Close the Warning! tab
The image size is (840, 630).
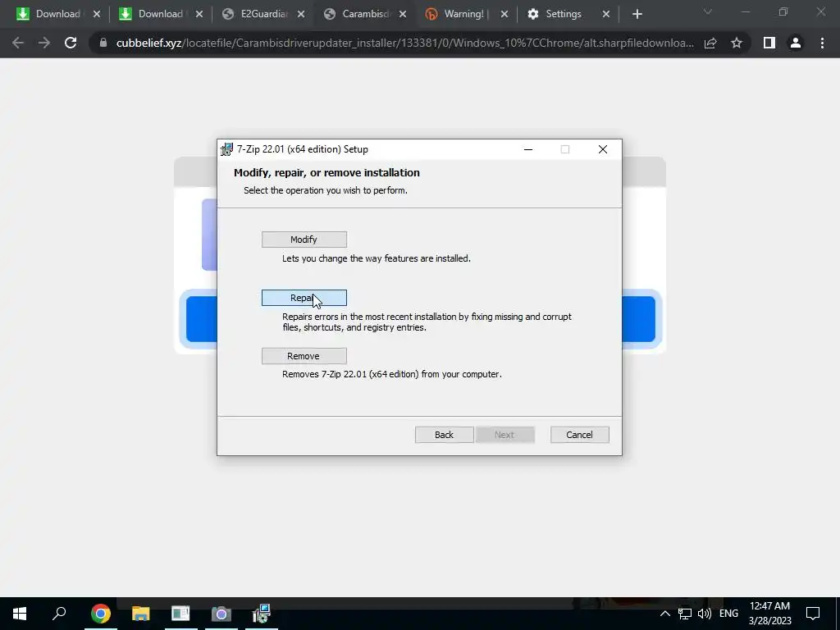(x=504, y=15)
